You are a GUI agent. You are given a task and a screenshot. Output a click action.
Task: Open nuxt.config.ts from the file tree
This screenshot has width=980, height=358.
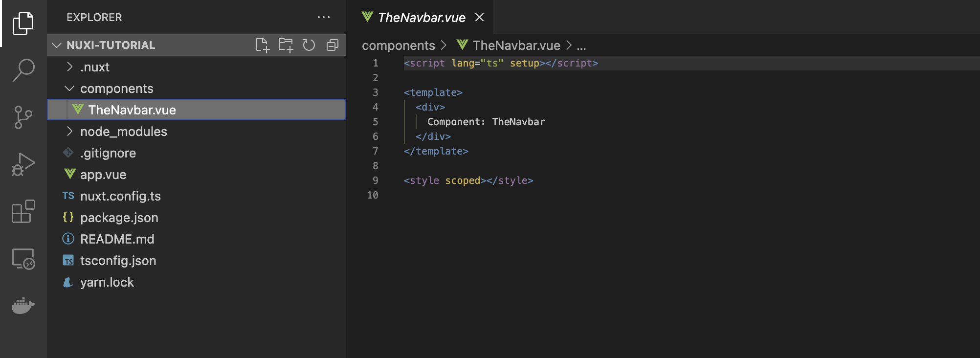click(120, 196)
